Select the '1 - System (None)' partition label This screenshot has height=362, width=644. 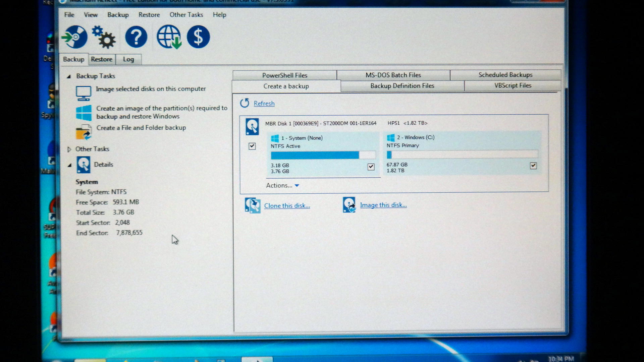(302, 138)
